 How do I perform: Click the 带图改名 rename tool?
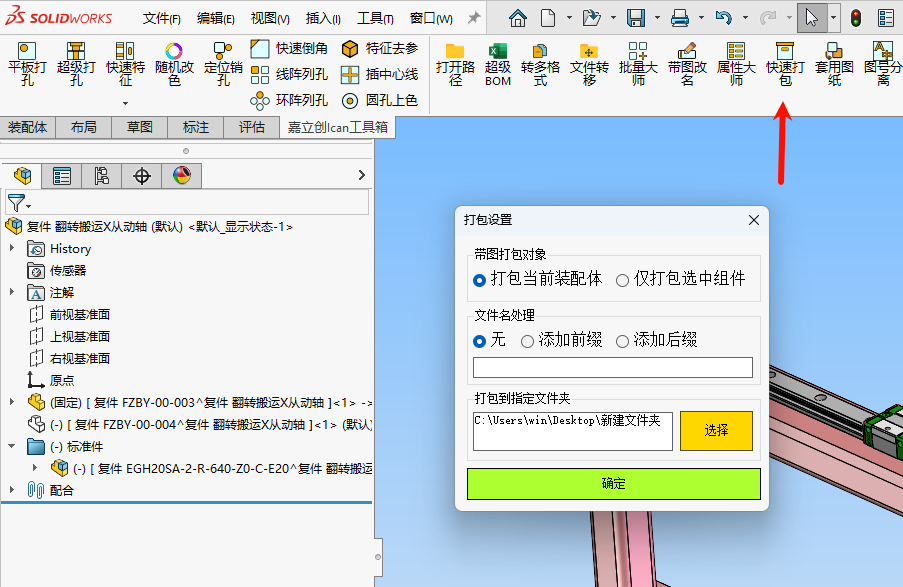point(687,63)
